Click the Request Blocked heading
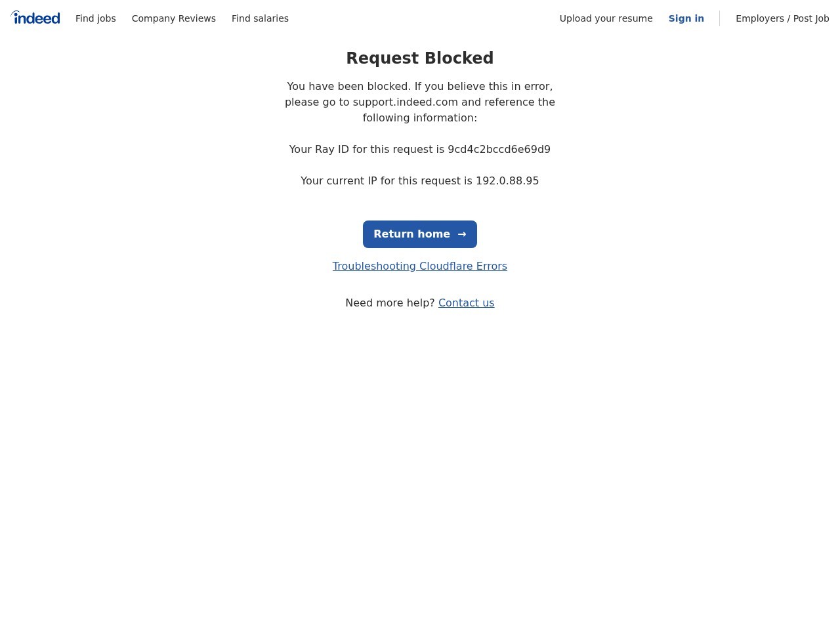Screen dimensions: 840x630 tap(420, 58)
